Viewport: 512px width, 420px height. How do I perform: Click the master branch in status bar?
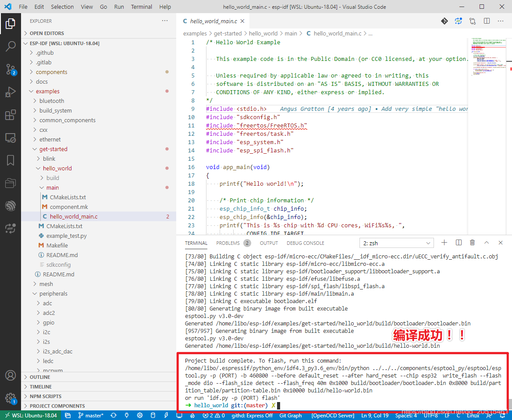[x=91, y=416]
